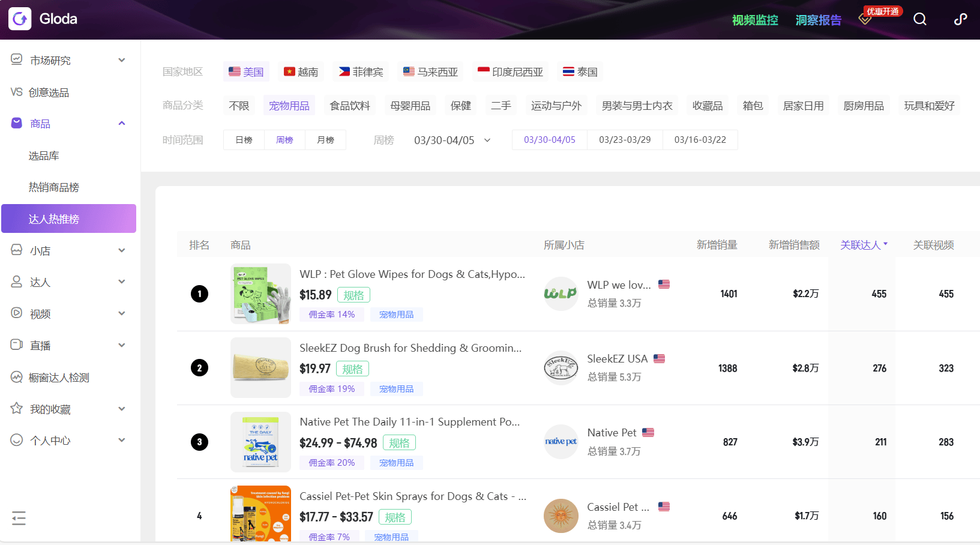Expand the 直播 menu chevron

coord(122,345)
